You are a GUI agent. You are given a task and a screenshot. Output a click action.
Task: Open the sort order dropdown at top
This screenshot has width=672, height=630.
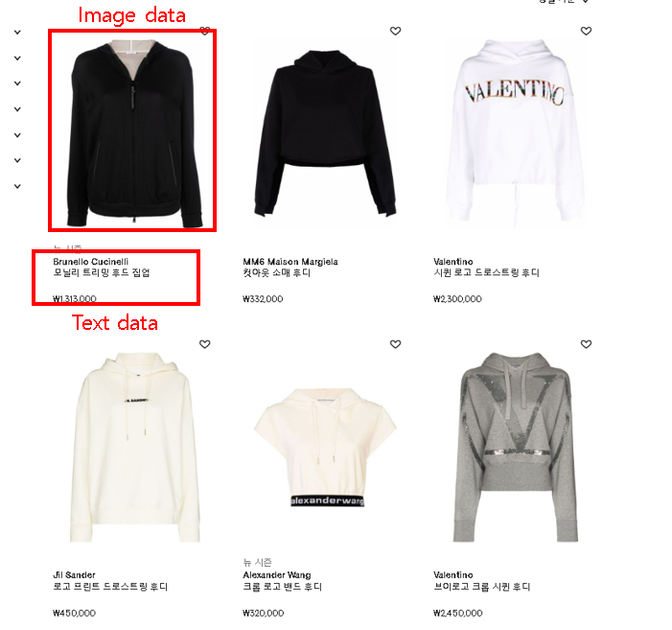pos(564,2)
